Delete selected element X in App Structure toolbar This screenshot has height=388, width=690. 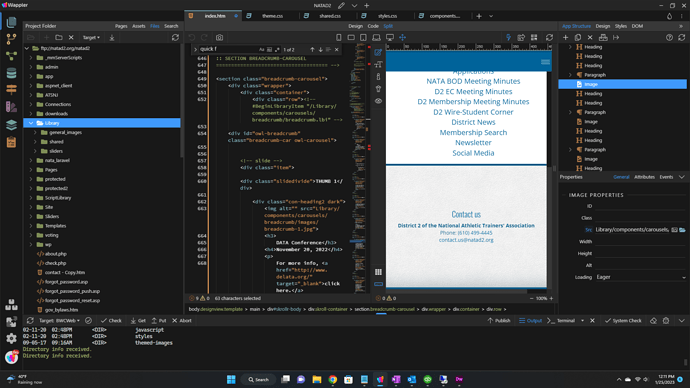590,37
